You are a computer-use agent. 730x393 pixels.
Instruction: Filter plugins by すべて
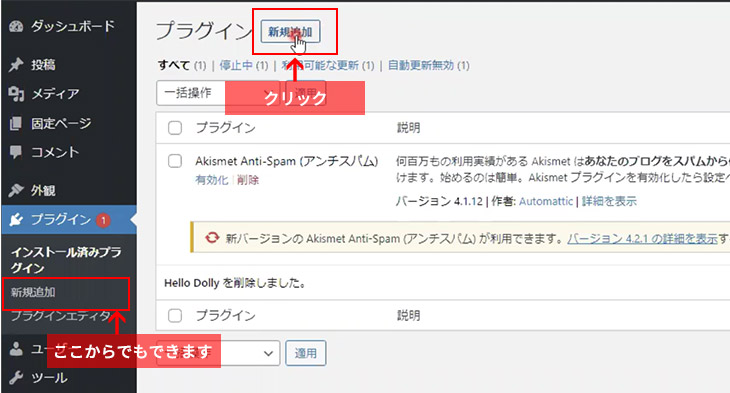coord(174,65)
